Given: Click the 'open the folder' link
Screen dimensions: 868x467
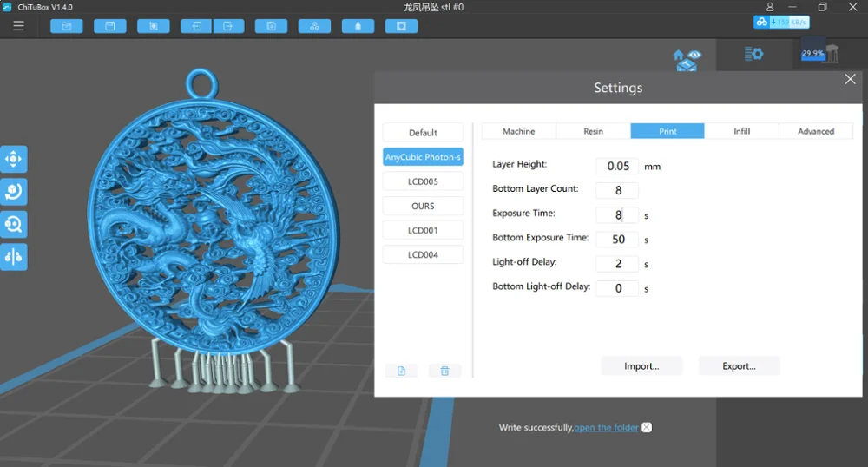Looking at the screenshot, I should coord(606,427).
